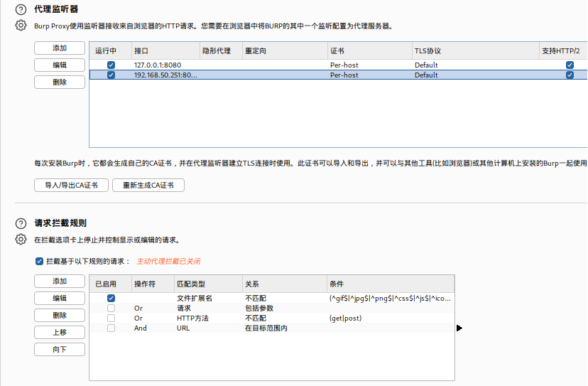Enable the HTTP方法 rule checkbox

coord(111,318)
